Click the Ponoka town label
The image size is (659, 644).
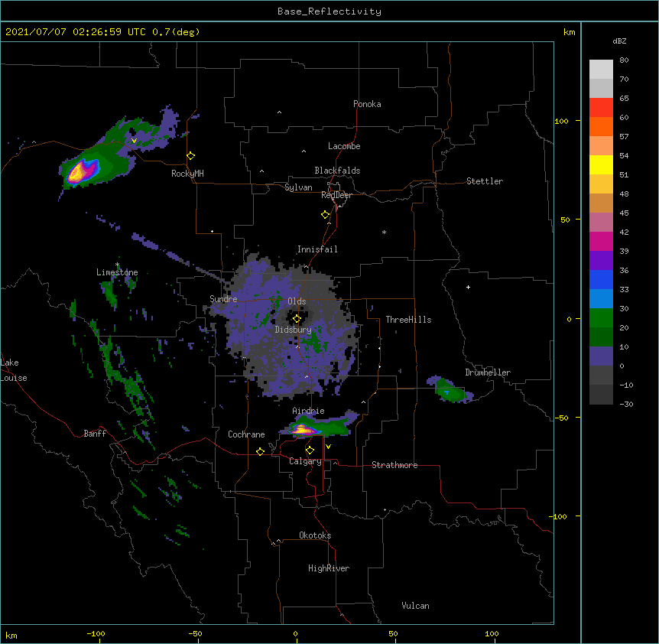pos(367,104)
